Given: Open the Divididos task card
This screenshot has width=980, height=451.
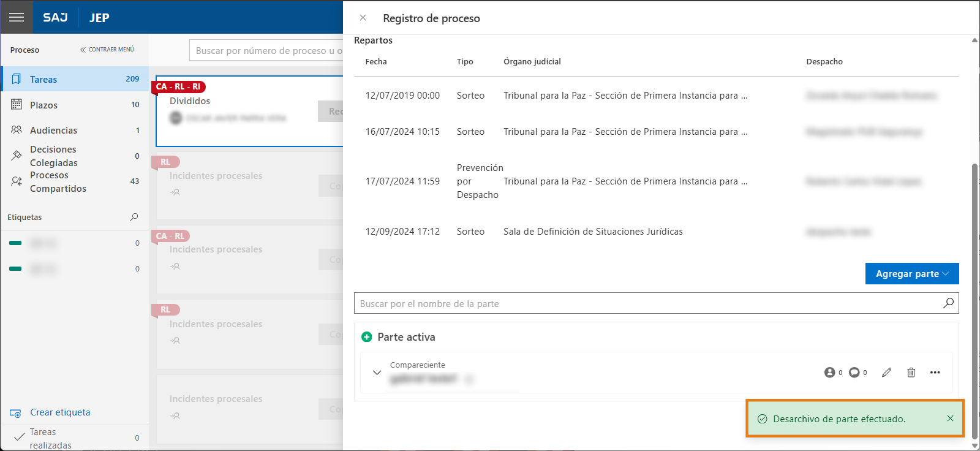Looking at the screenshot, I should pos(250,111).
